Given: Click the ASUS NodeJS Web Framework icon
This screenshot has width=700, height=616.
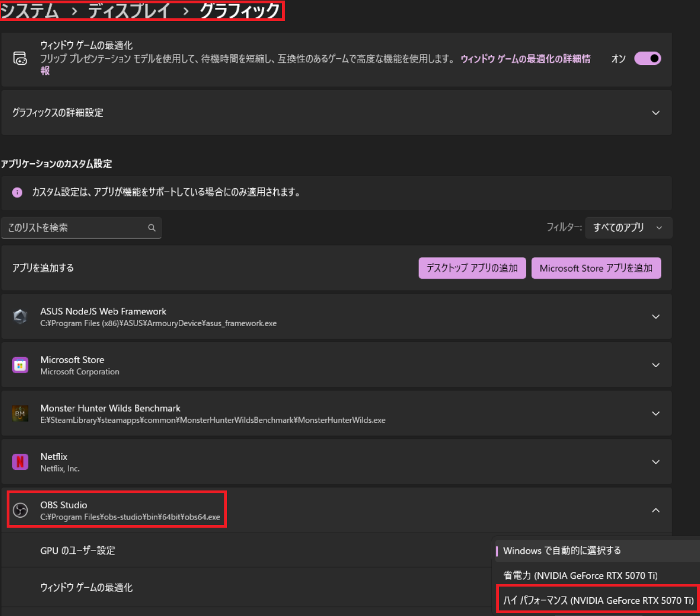Looking at the screenshot, I should coord(21,317).
